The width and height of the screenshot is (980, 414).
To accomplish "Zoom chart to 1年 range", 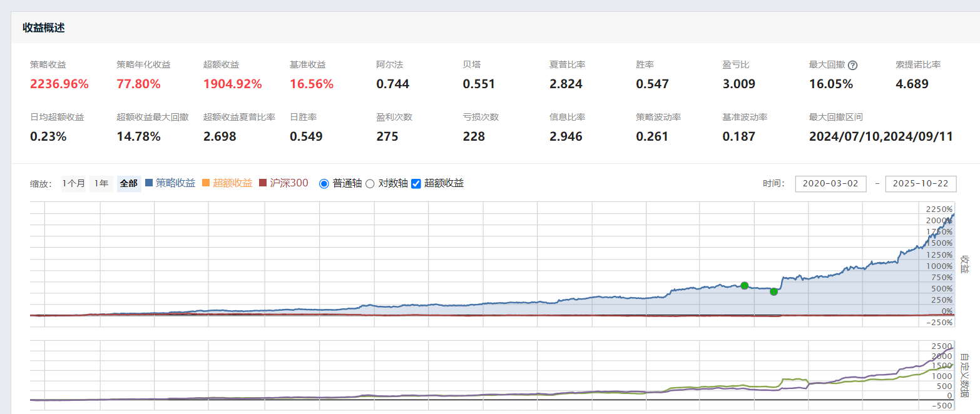I will tap(101, 184).
